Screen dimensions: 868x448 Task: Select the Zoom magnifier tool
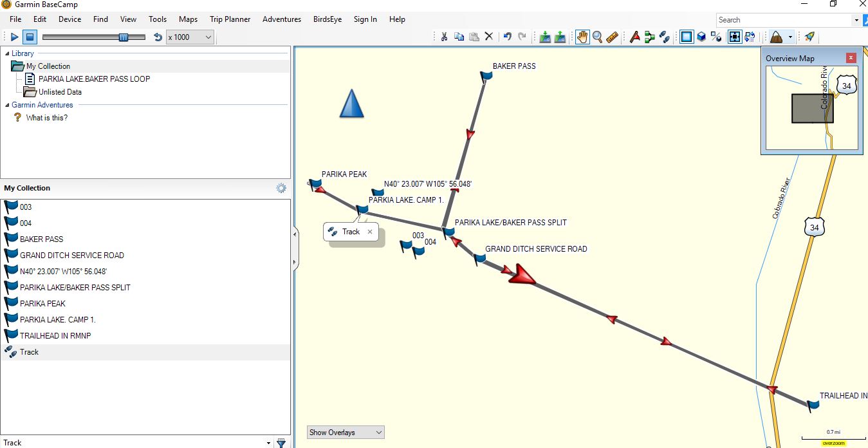click(x=597, y=37)
